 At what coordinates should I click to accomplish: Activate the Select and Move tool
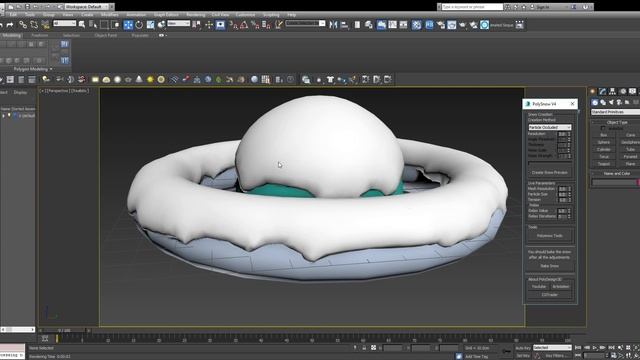[x=128, y=25]
